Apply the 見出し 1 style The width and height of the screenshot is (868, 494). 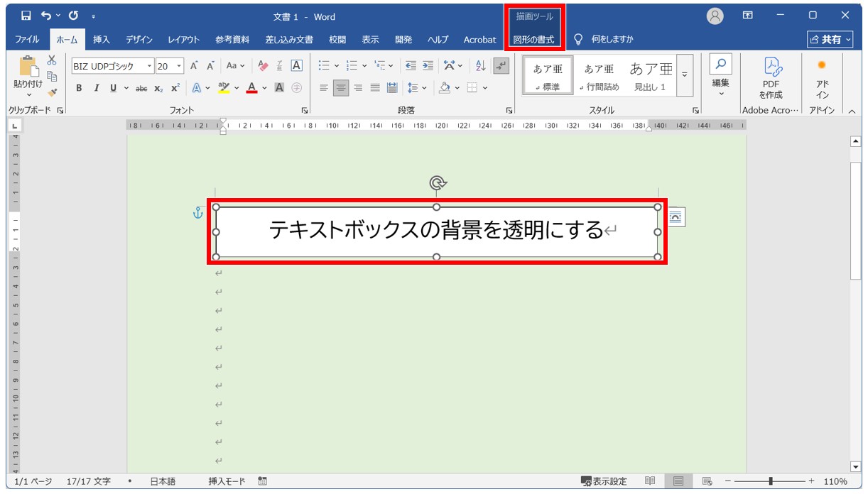pyautogui.click(x=650, y=75)
